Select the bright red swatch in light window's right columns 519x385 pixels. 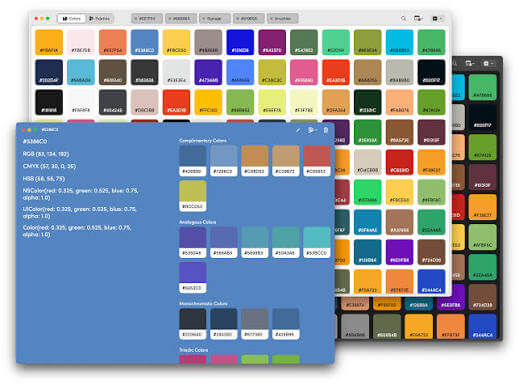coord(399,162)
